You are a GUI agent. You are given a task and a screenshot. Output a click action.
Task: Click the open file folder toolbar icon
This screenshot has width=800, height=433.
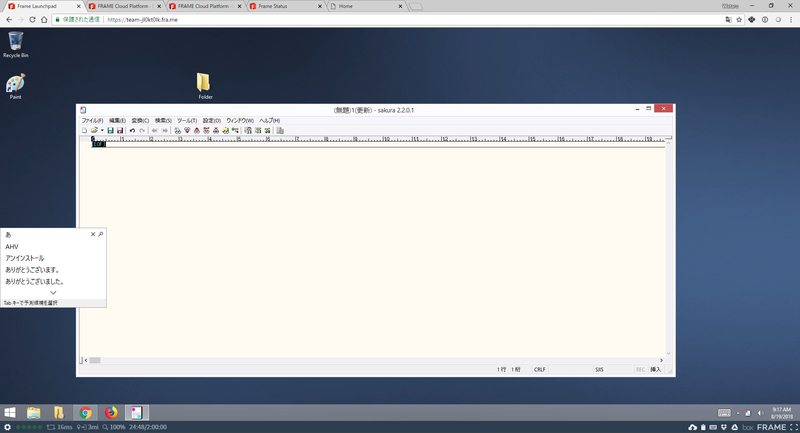(x=94, y=131)
